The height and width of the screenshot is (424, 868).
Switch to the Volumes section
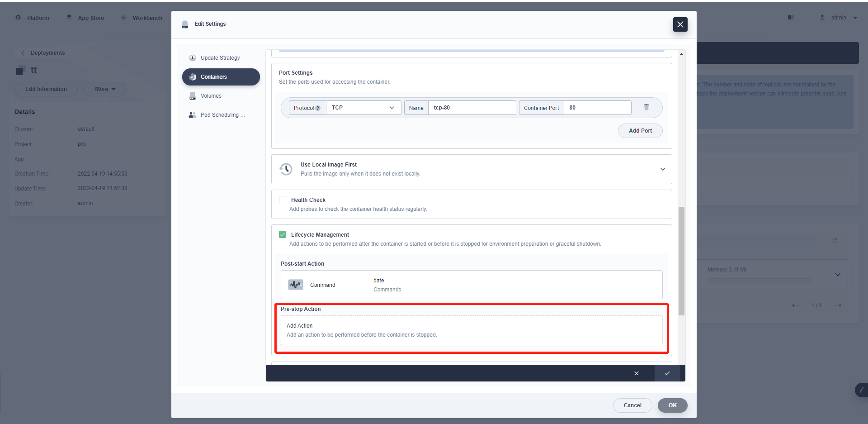(x=221, y=96)
